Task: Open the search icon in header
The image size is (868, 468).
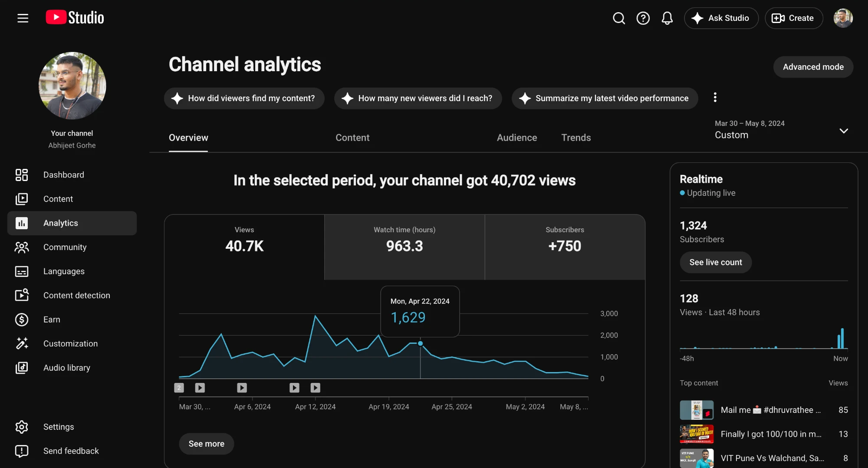Action: click(x=619, y=18)
